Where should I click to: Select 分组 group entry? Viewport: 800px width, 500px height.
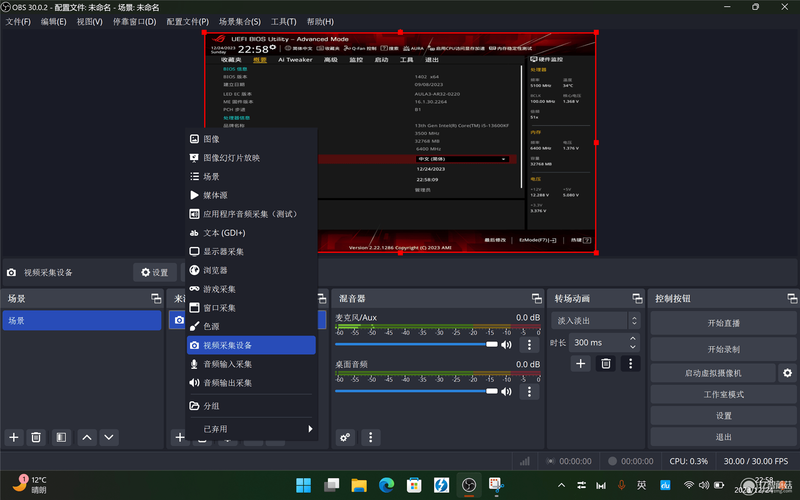pyautogui.click(x=251, y=406)
